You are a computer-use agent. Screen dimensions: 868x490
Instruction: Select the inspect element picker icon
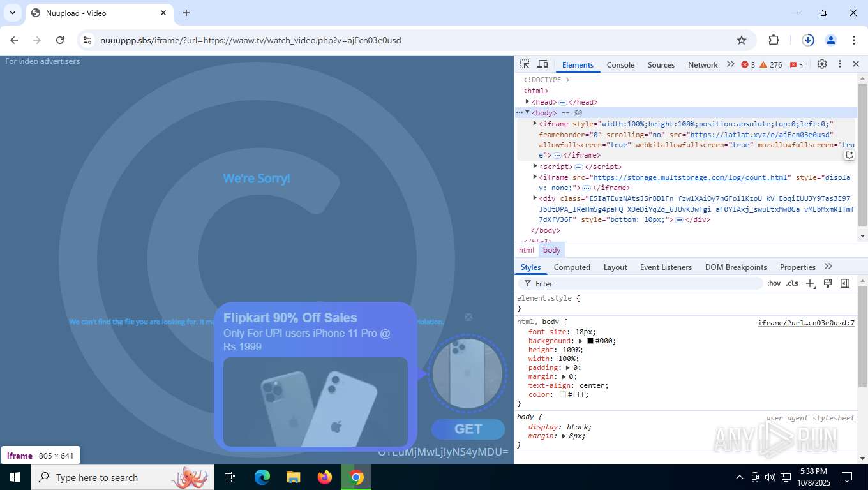(x=525, y=64)
